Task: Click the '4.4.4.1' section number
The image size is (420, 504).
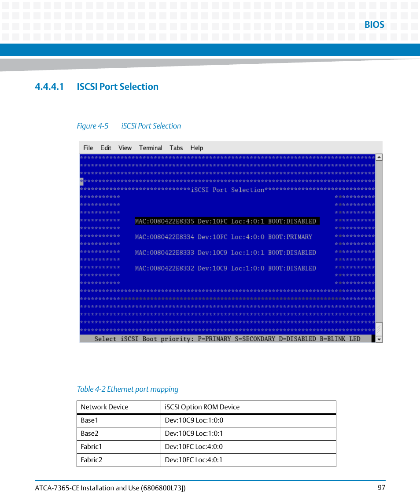Action: click(x=49, y=87)
